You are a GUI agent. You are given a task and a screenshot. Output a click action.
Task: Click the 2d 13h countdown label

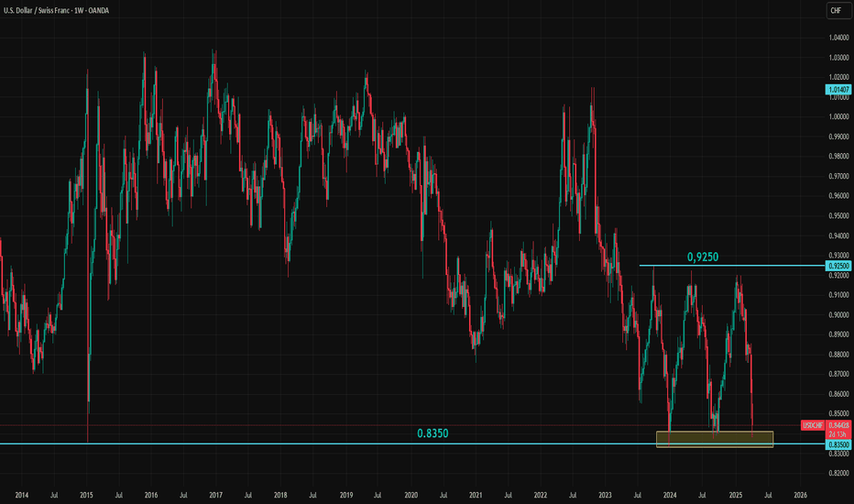click(838, 434)
